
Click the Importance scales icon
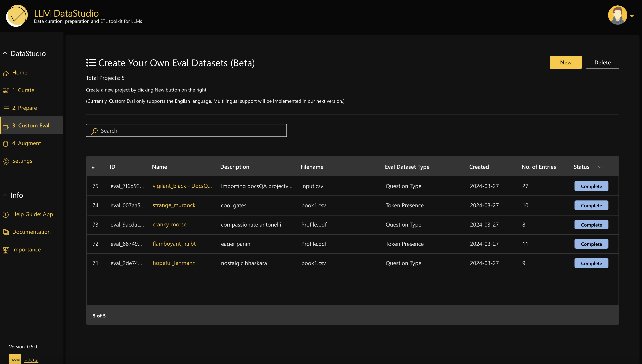(x=6, y=250)
